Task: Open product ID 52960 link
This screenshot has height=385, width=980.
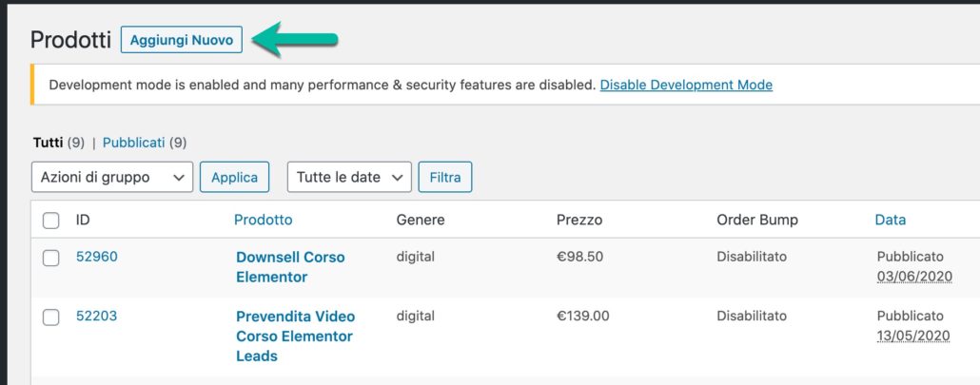Action: pyautogui.click(x=97, y=257)
